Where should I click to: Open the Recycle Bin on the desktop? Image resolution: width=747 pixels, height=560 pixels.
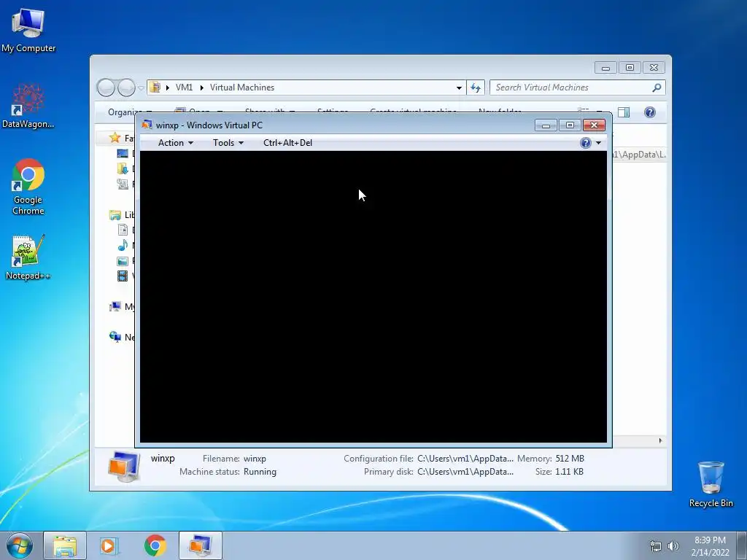point(711,484)
